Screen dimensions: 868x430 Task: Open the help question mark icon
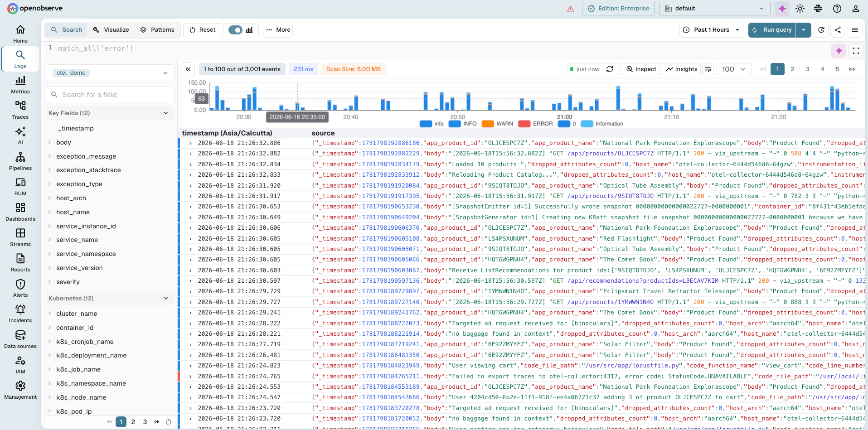coord(837,9)
